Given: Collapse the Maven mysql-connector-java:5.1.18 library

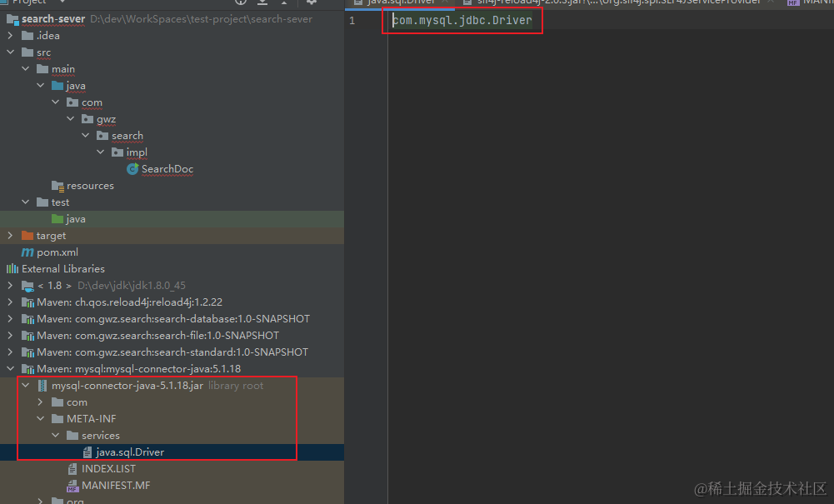Looking at the screenshot, I should tap(10, 368).
